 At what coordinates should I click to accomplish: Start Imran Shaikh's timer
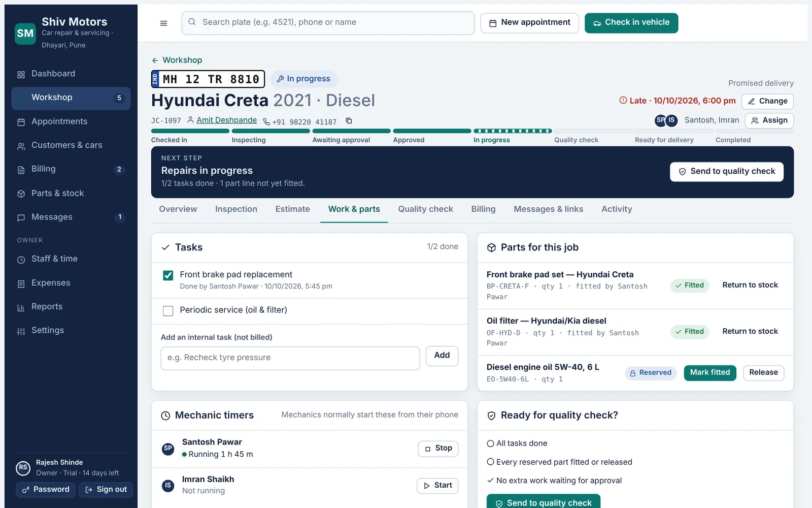(437, 486)
